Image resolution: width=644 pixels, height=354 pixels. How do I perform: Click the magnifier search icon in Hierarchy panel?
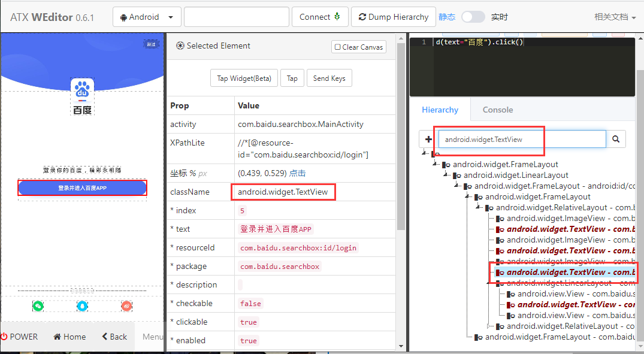[616, 138]
